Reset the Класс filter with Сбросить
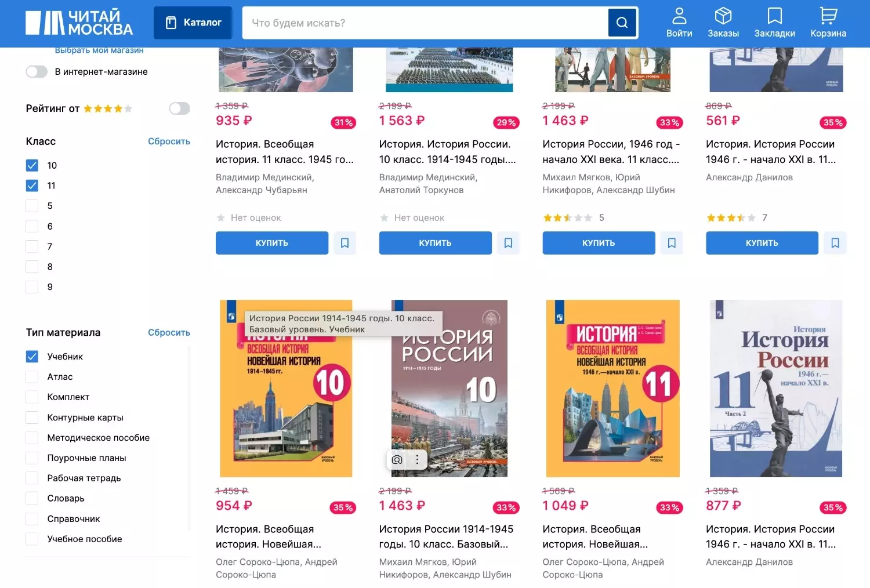 [169, 141]
